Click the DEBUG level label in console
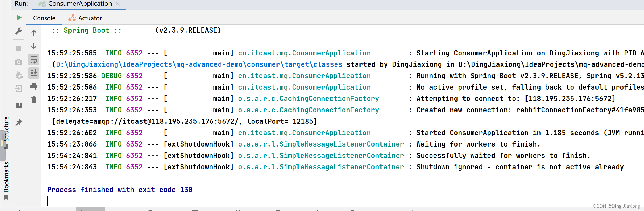This screenshot has height=211, width=644. pos(111,76)
